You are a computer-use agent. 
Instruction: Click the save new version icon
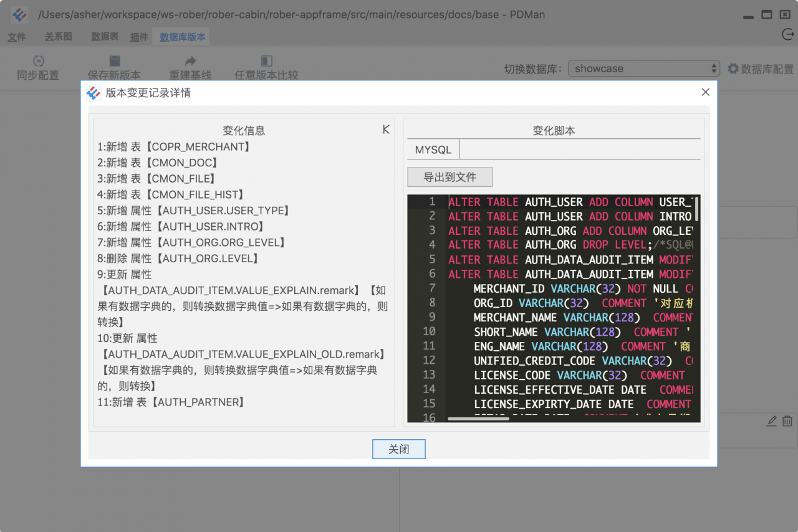114,61
